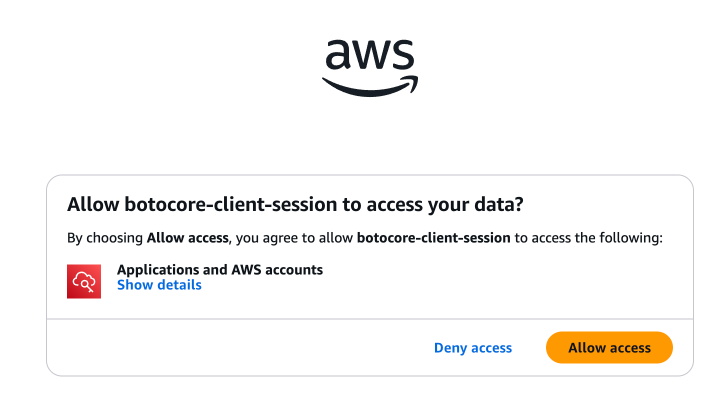This screenshot has height=400, width=727.
Task: Click 'you agree to allow' in the description
Action: click(295, 239)
